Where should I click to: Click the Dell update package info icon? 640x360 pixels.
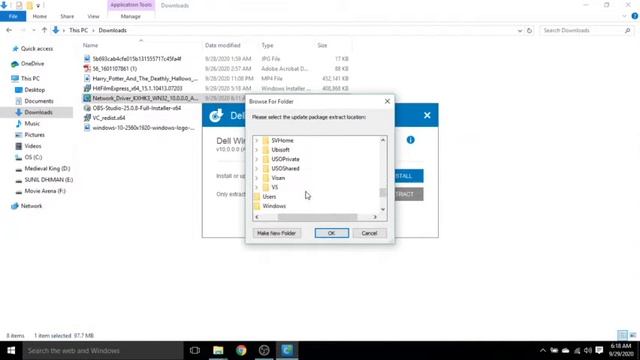tap(410, 140)
